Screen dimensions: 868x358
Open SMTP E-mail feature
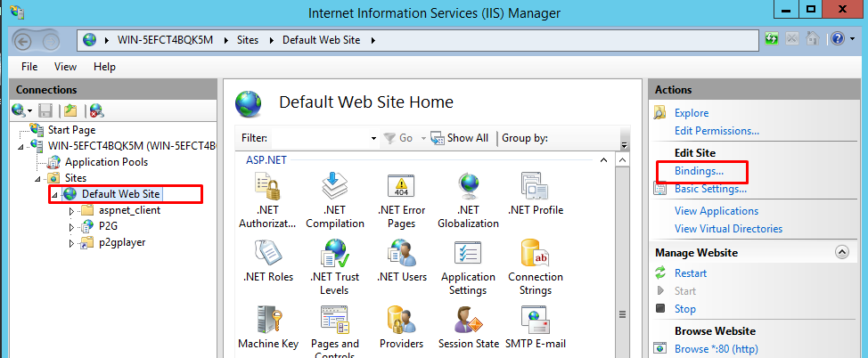[x=536, y=328]
